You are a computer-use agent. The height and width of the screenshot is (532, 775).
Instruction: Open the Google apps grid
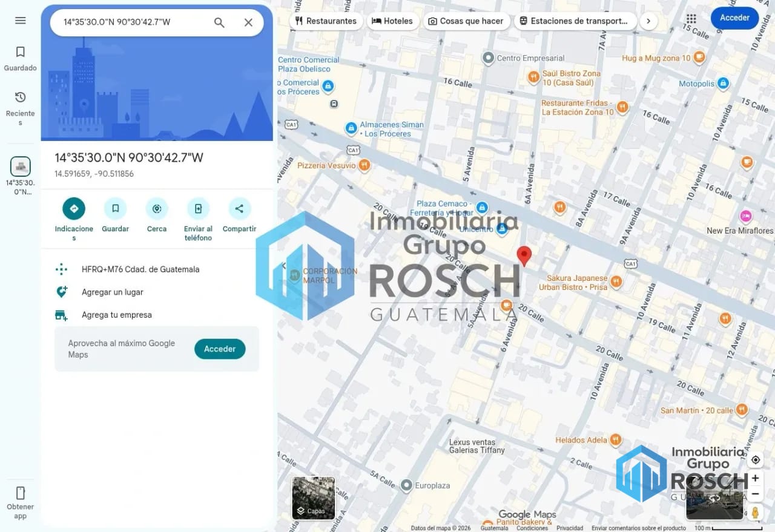(691, 19)
